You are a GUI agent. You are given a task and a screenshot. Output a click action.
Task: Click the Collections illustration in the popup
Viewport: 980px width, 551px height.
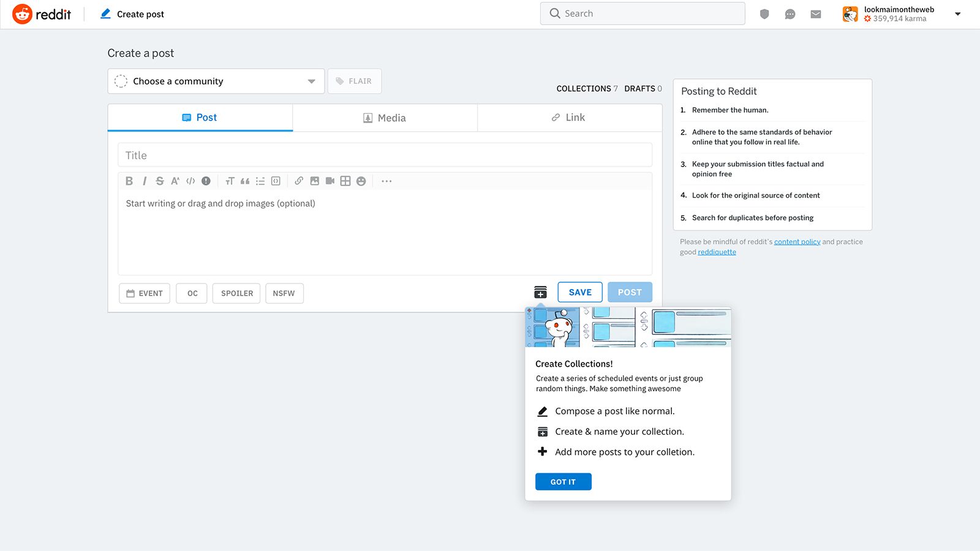628,328
